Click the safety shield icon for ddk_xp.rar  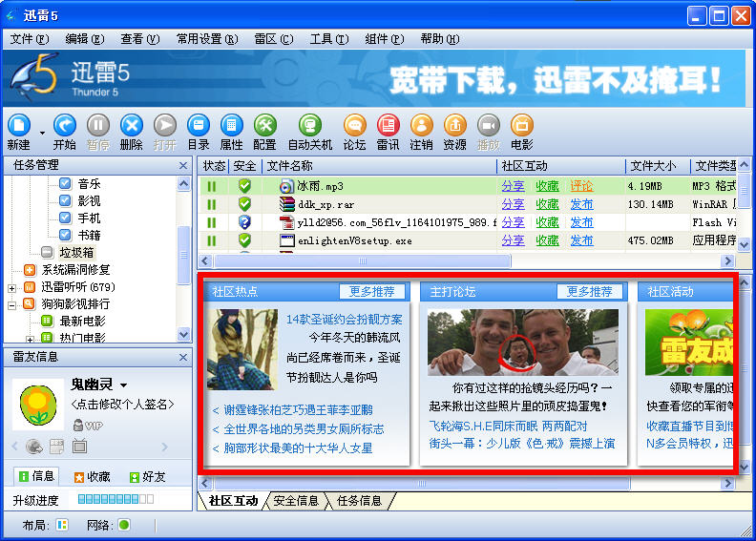pos(245,204)
